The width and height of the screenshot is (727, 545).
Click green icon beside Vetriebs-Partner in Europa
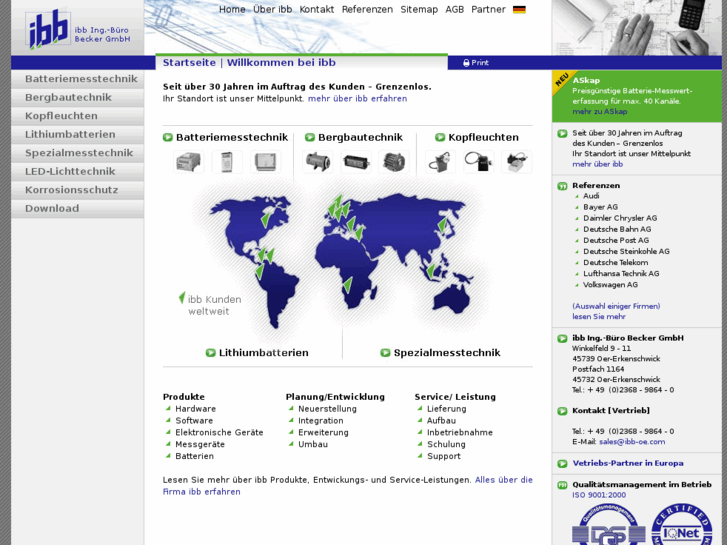coord(562,463)
